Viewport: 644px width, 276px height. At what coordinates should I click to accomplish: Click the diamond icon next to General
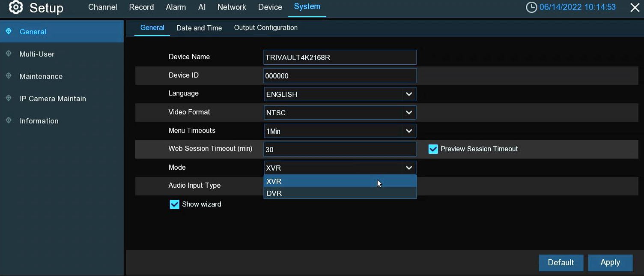9,31
